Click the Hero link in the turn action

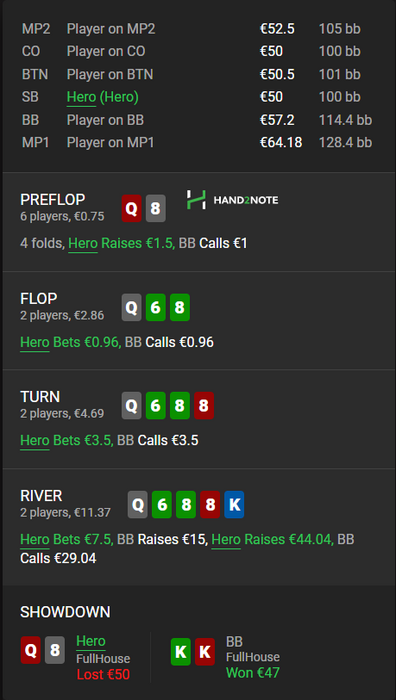point(35,441)
